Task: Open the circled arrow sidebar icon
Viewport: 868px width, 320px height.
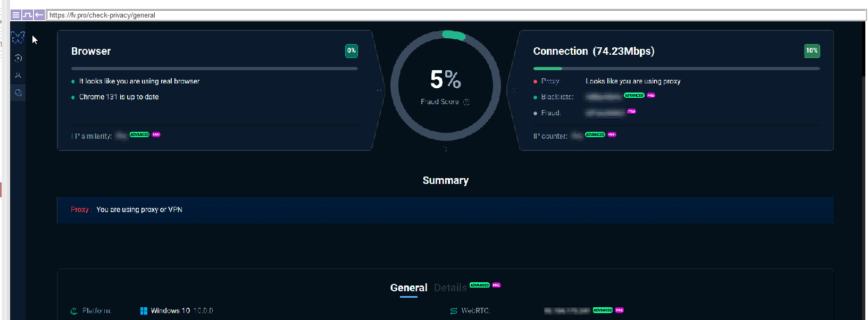Action: [18, 58]
